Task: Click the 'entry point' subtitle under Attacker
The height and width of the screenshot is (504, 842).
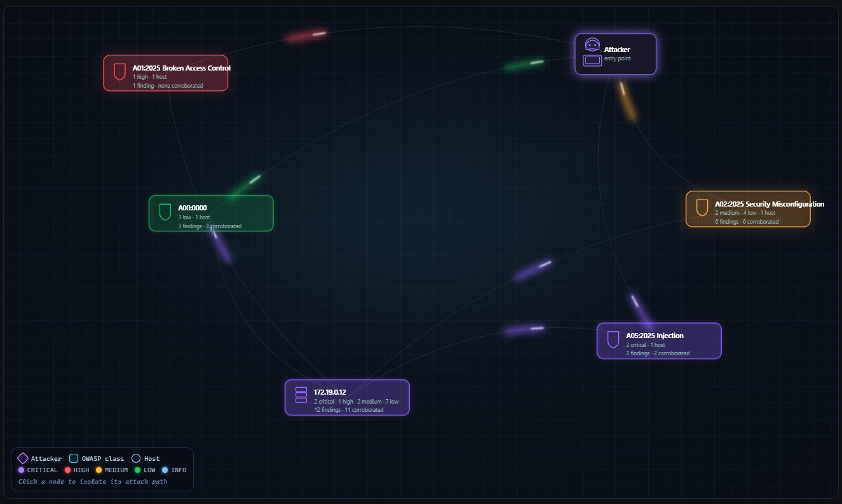Action: click(x=618, y=58)
